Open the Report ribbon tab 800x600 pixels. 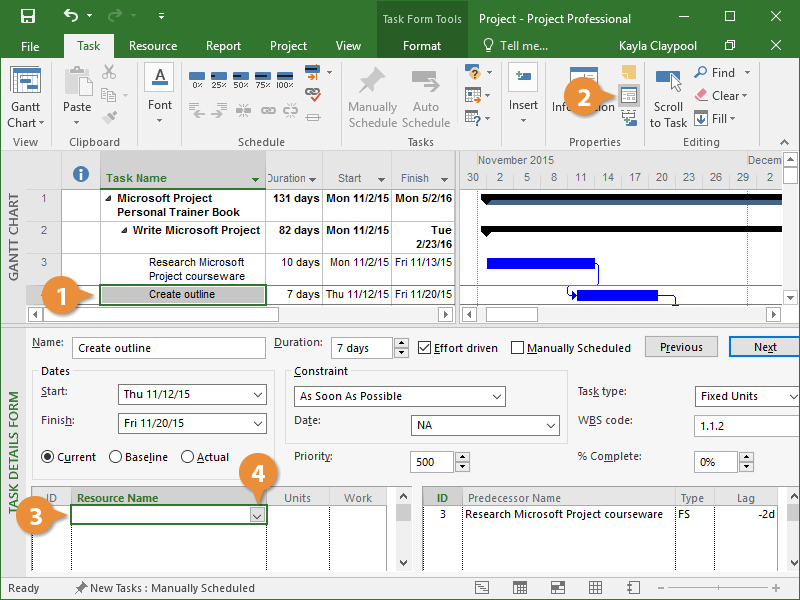click(223, 46)
